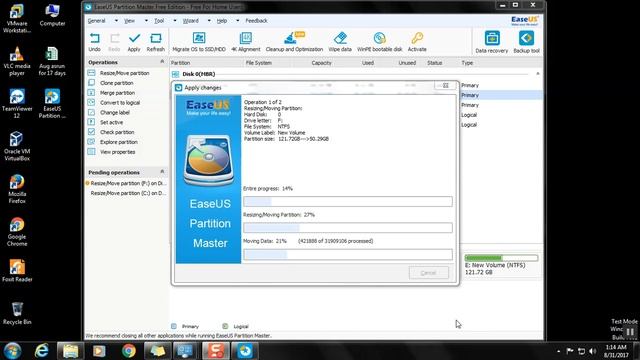Click the Windows Start button
The image size is (640, 360).
pyautogui.click(x=13, y=351)
